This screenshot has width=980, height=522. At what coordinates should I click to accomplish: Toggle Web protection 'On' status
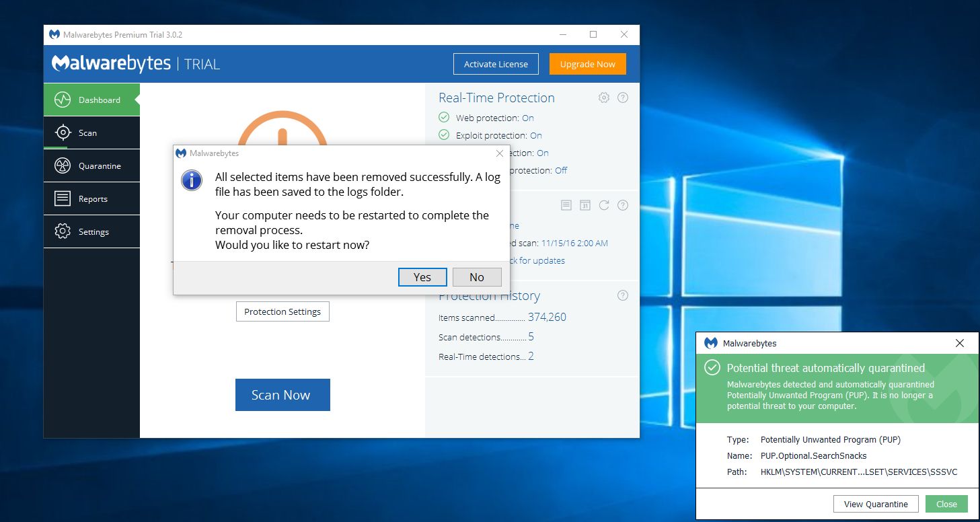(528, 118)
